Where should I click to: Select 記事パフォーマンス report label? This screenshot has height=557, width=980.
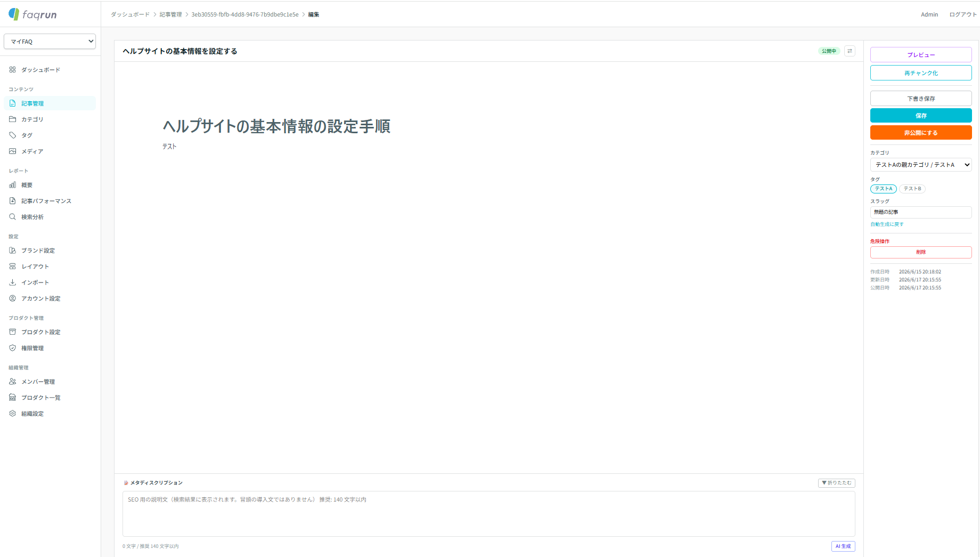[46, 201]
